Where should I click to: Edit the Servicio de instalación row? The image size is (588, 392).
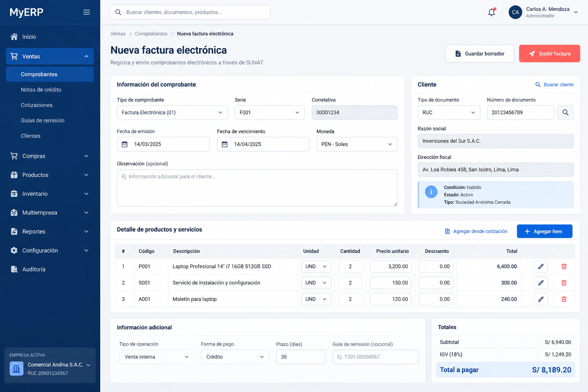pos(541,283)
